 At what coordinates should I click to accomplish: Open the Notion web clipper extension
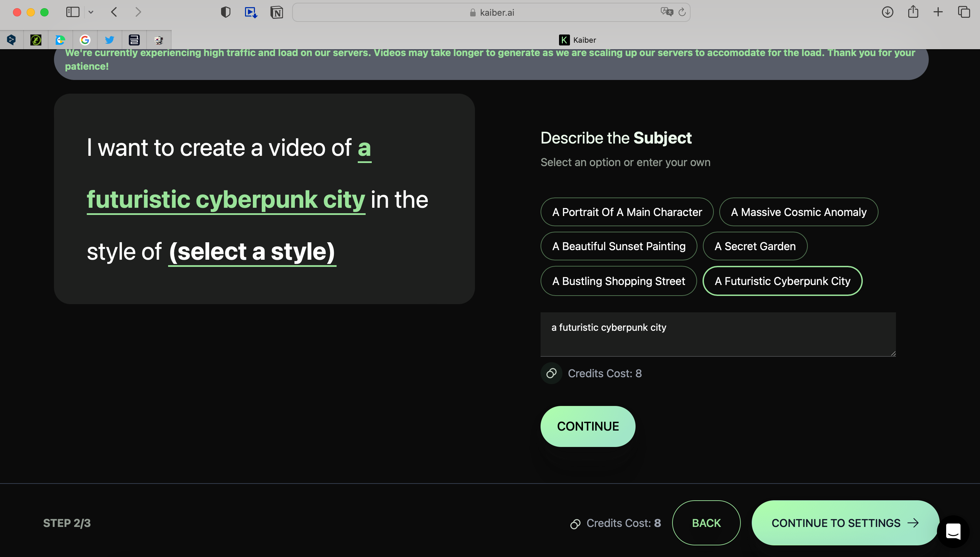click(276, 12)
